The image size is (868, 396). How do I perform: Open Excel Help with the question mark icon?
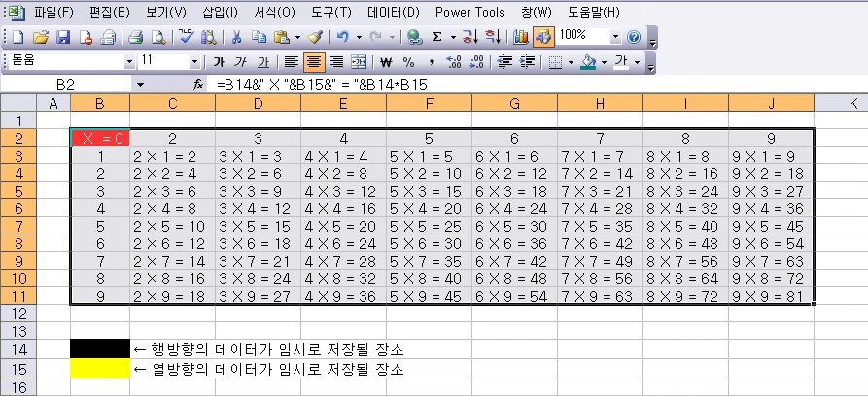tap(635, 37)
